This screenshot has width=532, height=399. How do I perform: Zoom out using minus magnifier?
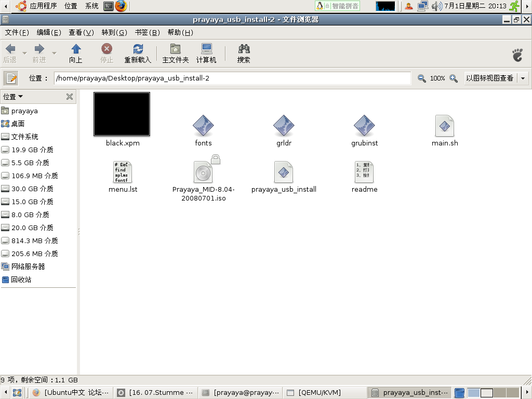click(x=422, y=78)
